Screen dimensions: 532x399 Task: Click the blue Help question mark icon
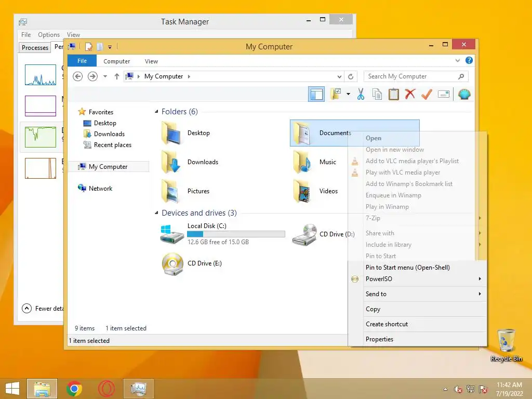tap(469, 60)
